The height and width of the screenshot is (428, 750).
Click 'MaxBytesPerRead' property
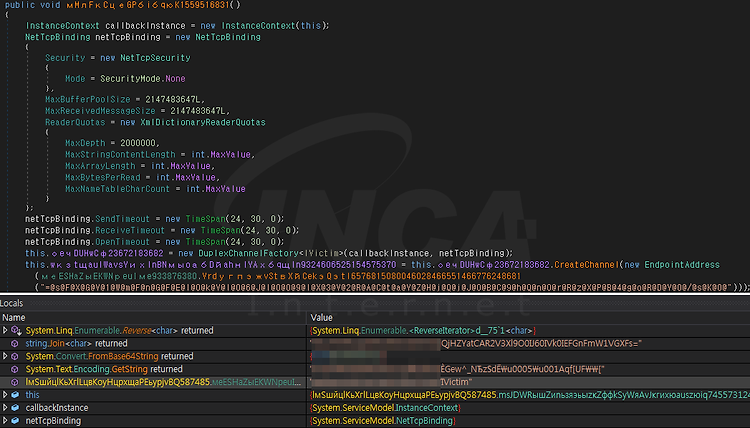coord(103,177)
